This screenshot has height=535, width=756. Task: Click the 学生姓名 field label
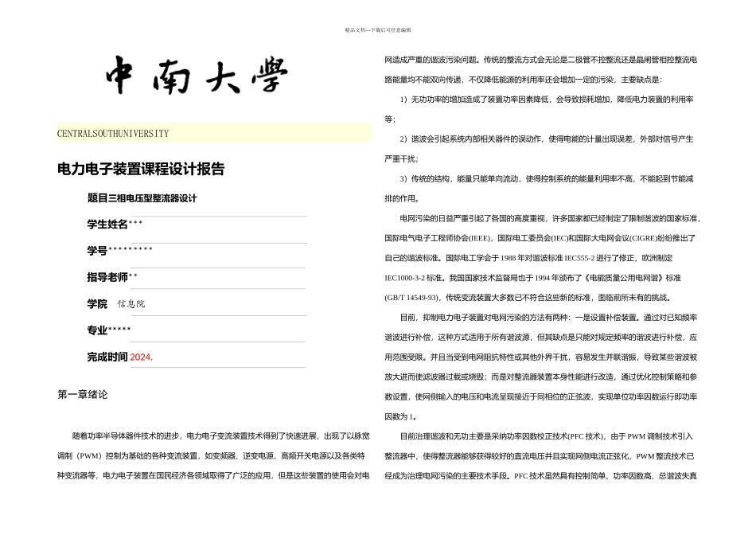click(x=107, y=225)
